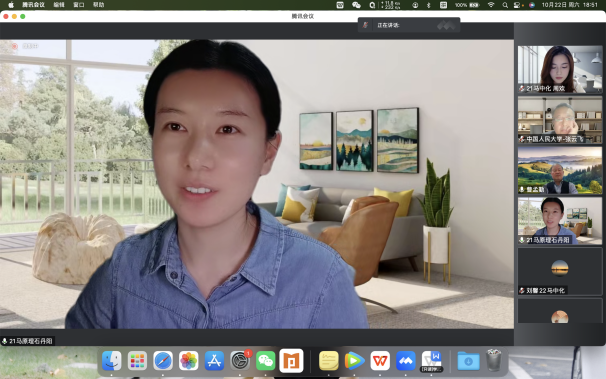Screen dimensions: 606x379
Task: Click the muted microphone icon beside 正在讲话
Action: [365, 25]
